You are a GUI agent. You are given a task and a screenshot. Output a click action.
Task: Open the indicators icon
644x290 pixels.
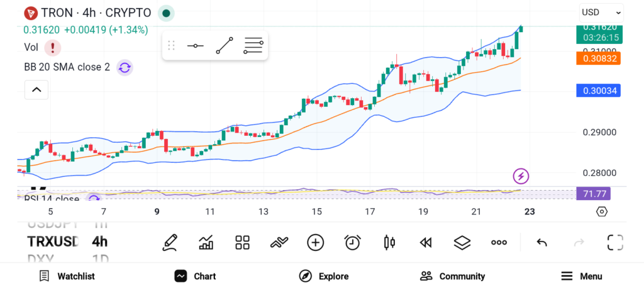pos(279,242)
